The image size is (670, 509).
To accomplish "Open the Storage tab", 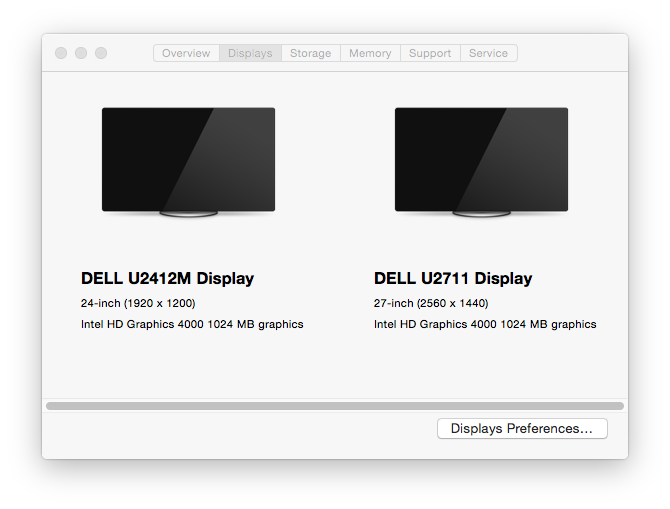I will click(311, 53).
